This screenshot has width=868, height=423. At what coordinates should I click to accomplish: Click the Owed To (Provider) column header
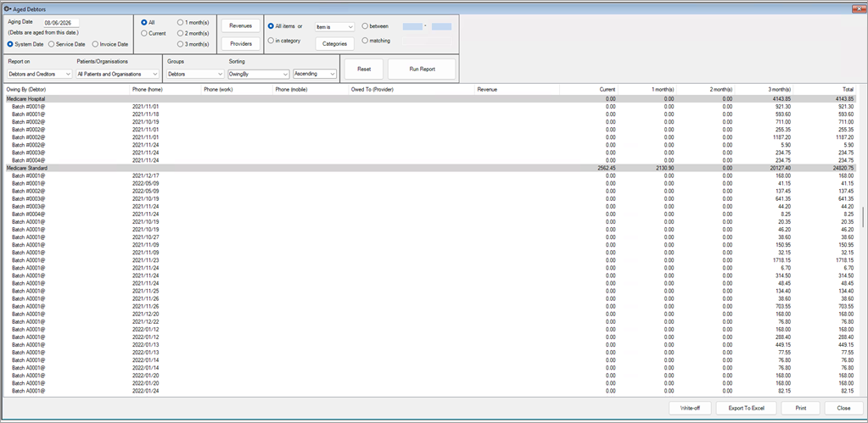click(411, 89)
